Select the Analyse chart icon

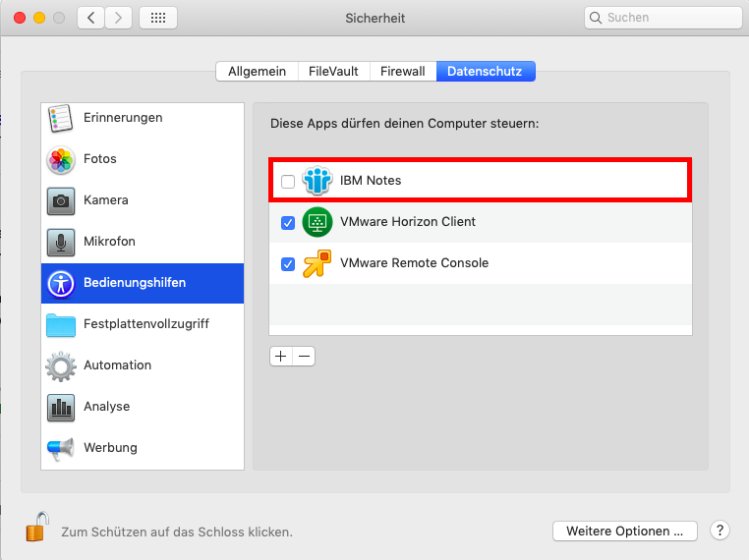tap(61, 408)
